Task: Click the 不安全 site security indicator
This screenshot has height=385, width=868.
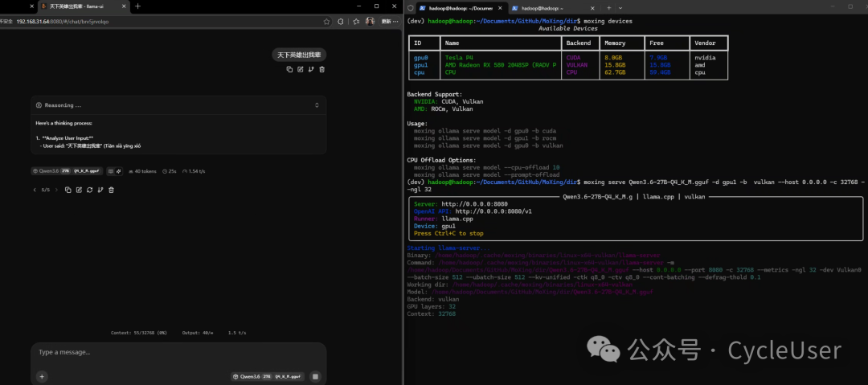Action: point(6,21)
